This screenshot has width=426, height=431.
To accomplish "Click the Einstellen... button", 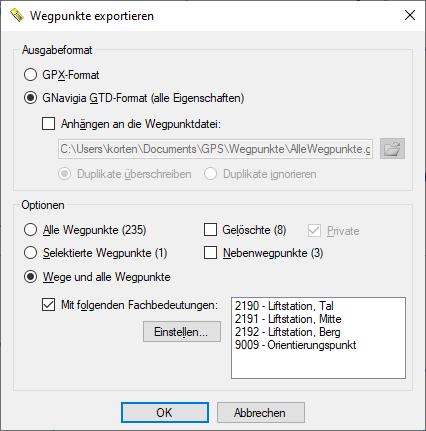I will point(182,332).
